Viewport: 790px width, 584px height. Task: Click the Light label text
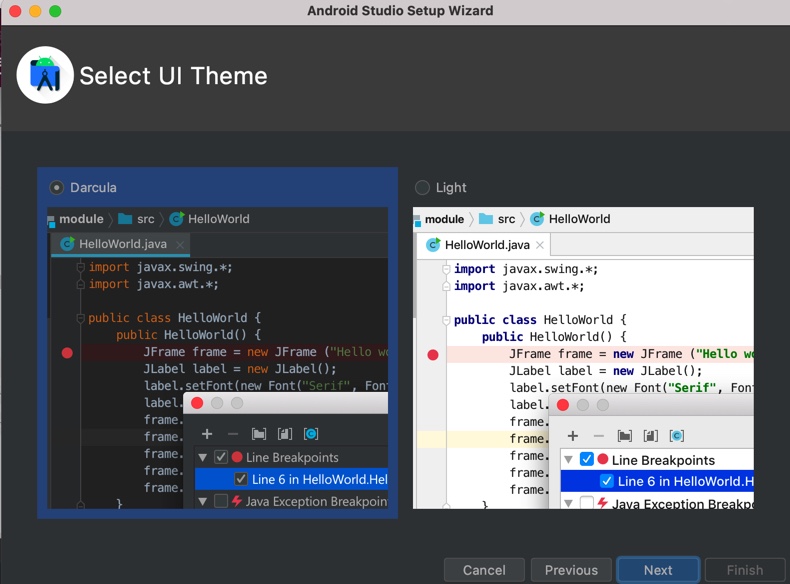[451, 188]
